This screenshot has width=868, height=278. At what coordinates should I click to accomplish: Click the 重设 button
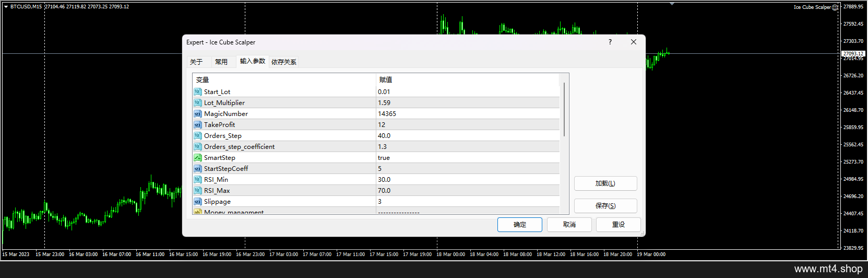619,225
